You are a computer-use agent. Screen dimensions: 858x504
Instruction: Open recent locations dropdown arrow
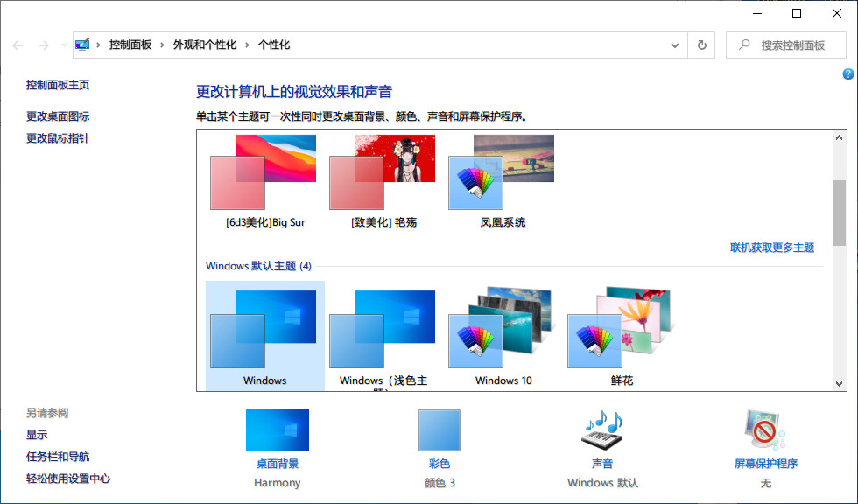[x=64, y=45]
